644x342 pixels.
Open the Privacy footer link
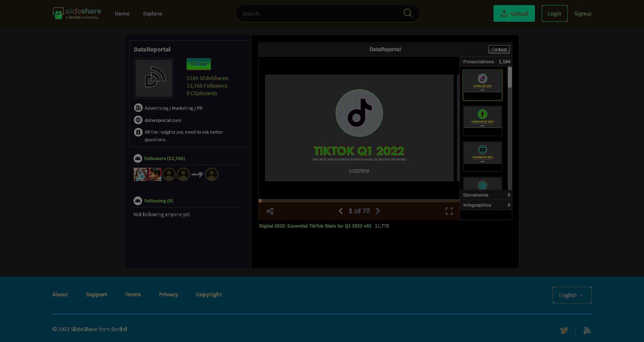169,295
